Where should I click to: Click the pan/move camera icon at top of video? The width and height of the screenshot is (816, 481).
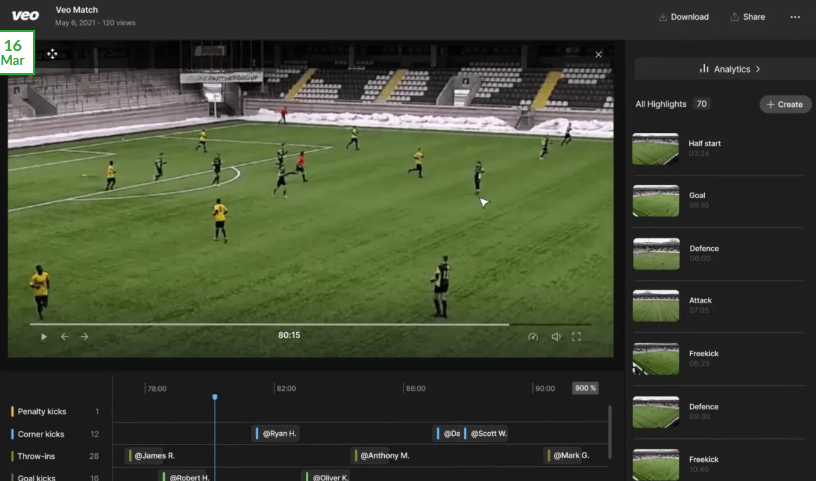click(x=52, y=54)
